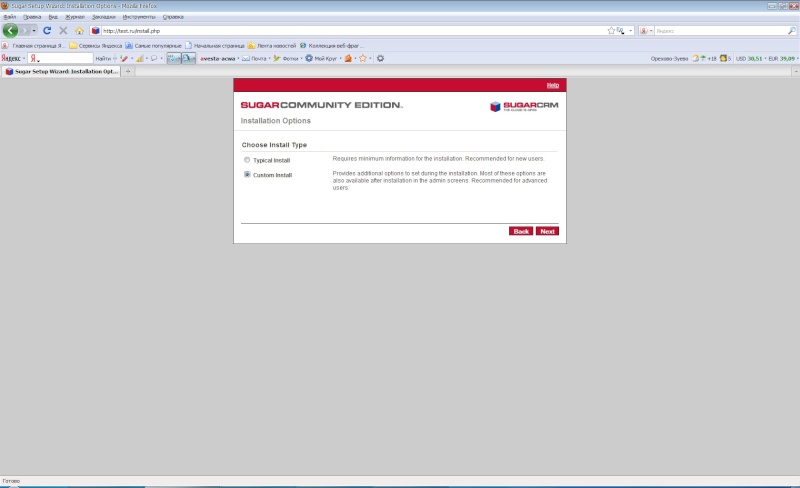Focus the Yandex bar search input field
The image size is (800, 488).
point(60,58)
